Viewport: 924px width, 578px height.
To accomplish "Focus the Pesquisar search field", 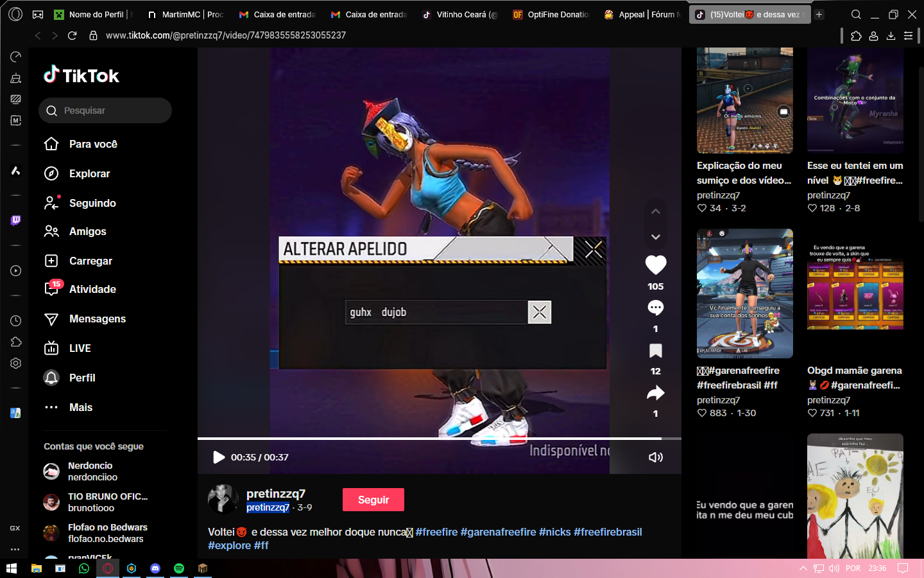I will click(105, 110).
